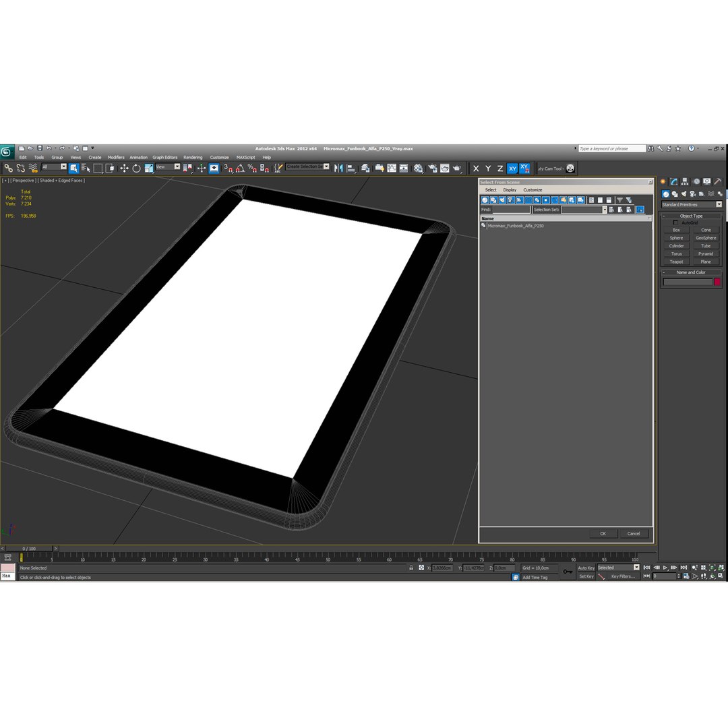Screen dimensions: 728x728
Task: Open the Modifiers menu
Action: tap(116, 157)
